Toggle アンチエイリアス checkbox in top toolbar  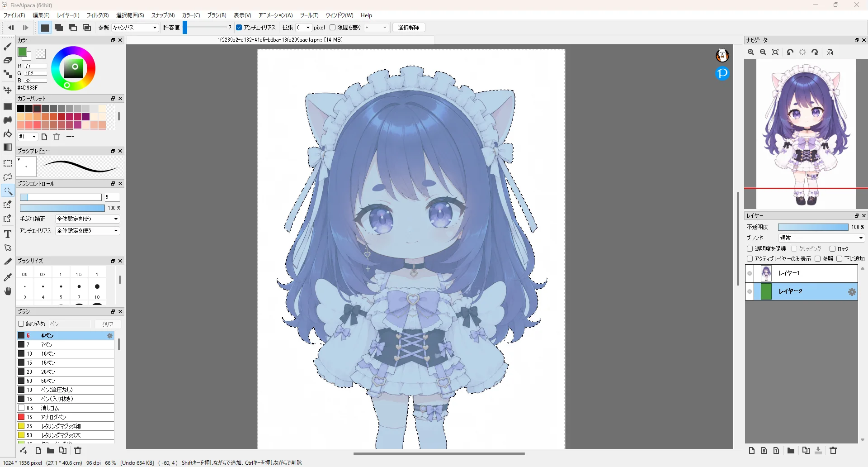(x=239, y=28)
